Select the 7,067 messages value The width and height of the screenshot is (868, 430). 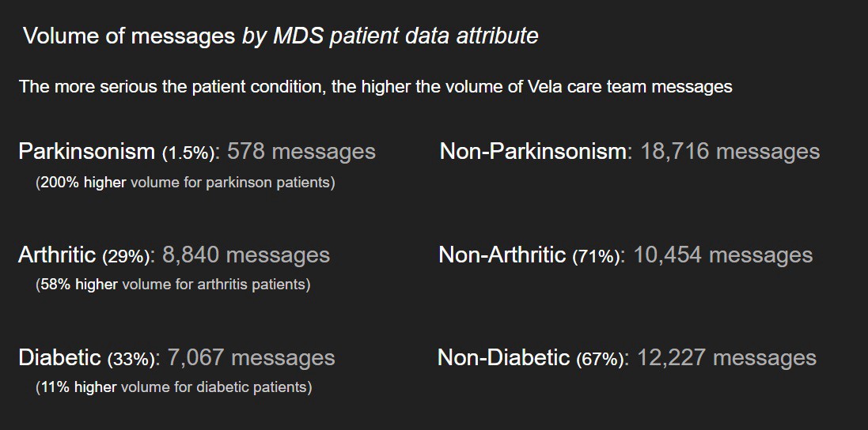coord(251,357)
